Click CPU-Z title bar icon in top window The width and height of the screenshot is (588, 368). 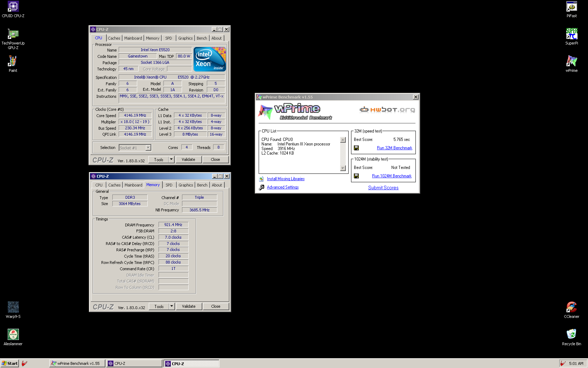click(x=93, y=29)
